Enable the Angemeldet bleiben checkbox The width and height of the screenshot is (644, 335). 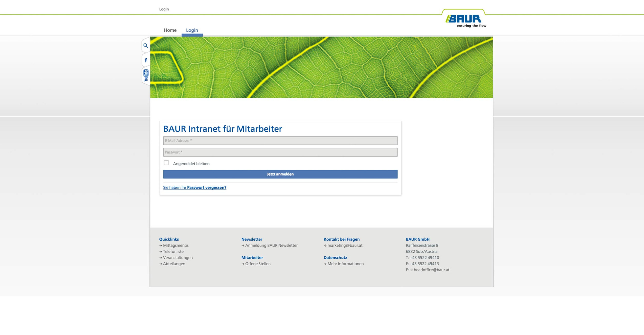166,163
